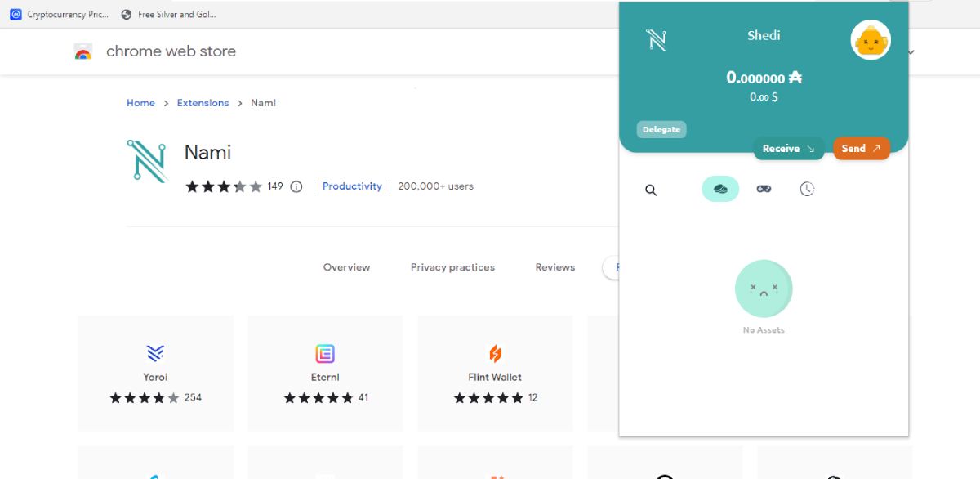Open the rating info icon next to 149

pyautogui.click(x=296, y=186)
